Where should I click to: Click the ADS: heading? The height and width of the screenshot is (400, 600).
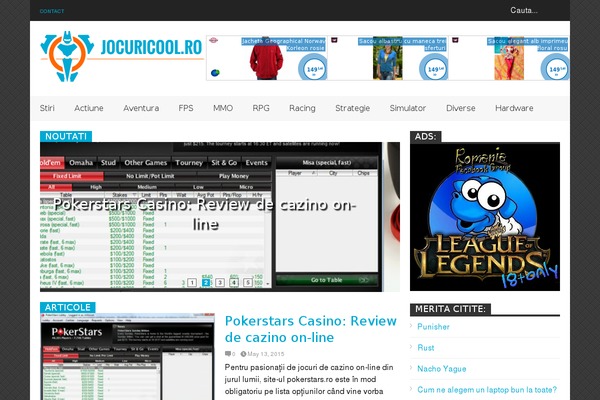click(x=426, y=137)
